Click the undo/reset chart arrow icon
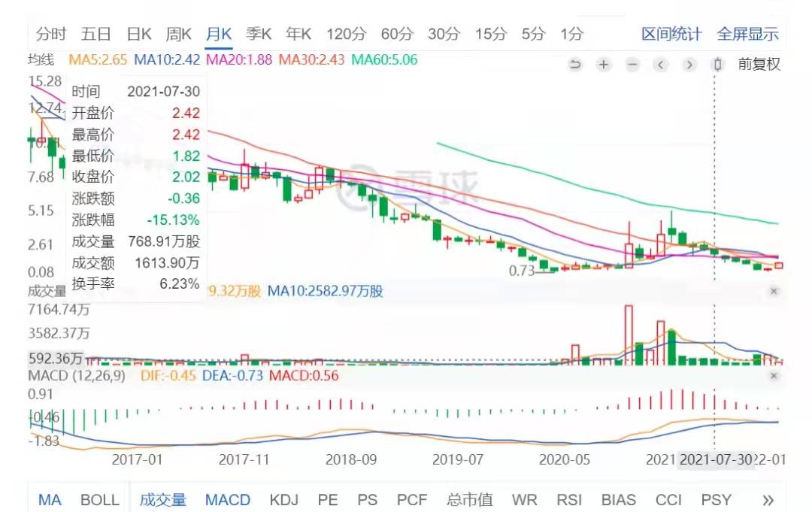812x512 pixels. 575,65
